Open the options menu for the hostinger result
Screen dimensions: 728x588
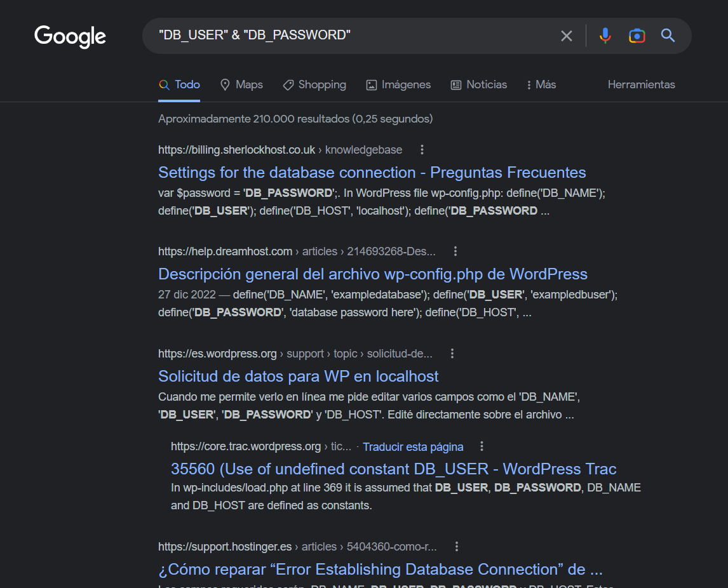[x=456, y=547]
